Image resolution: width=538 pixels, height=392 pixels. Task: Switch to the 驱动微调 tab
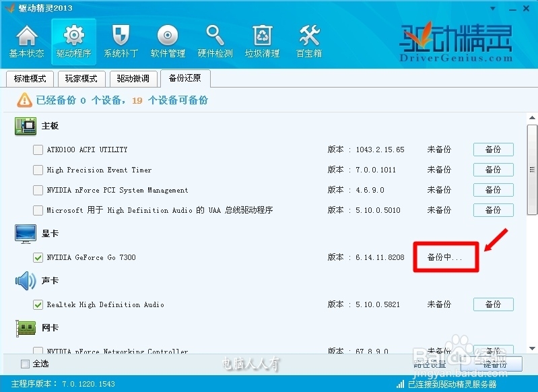point(133,79)
